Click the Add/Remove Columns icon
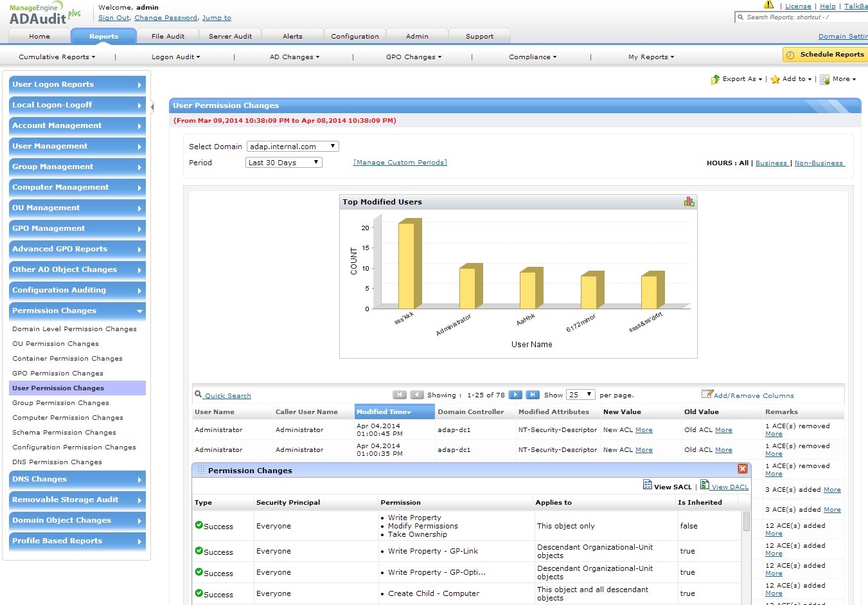This screenshot has height=605, width=868. click(x=707, y=394)
